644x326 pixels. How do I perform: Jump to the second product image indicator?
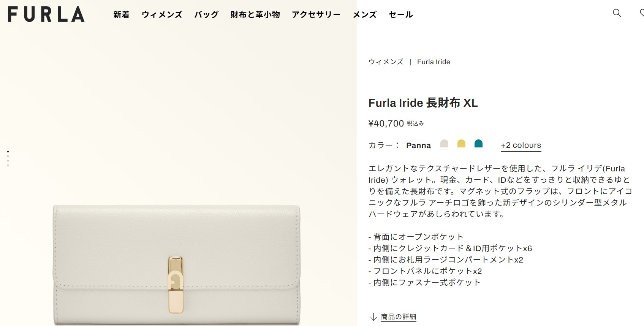8,155
